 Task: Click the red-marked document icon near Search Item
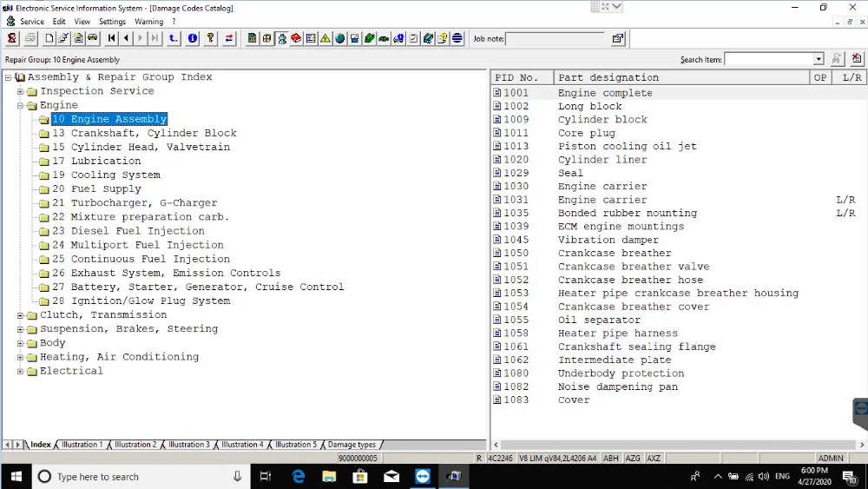[x=857, y=59]
